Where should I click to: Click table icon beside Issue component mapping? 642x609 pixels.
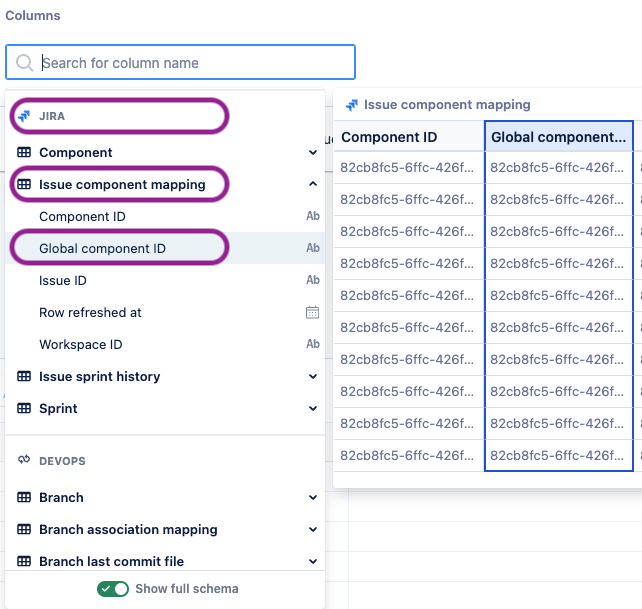pos(24,184)
